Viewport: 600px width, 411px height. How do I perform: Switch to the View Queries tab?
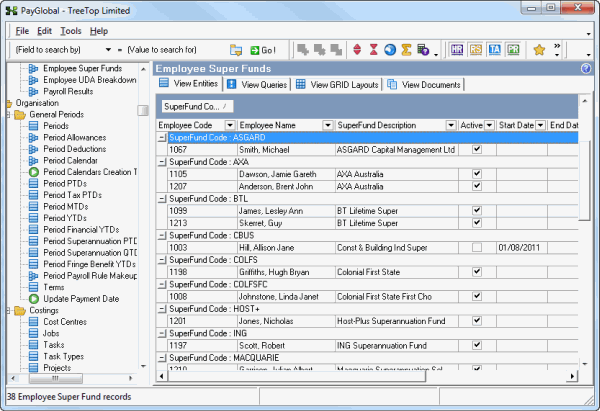click(x=257, y=84)
